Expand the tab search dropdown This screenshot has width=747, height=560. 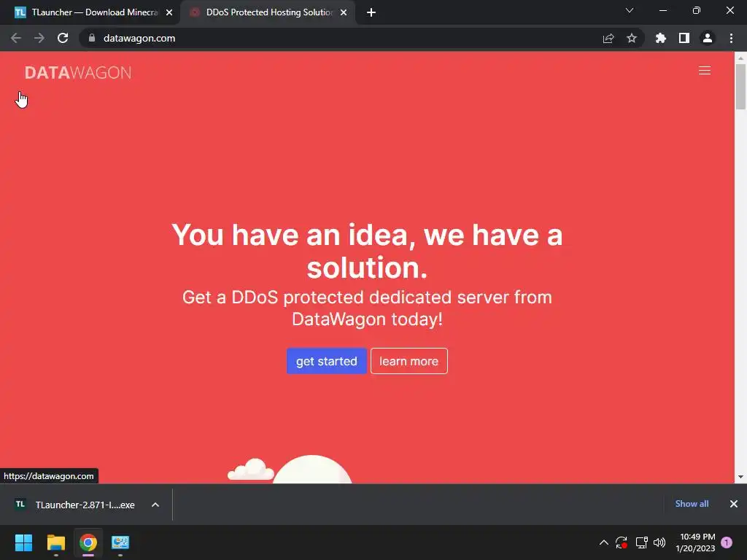click(x=630, y=10)
